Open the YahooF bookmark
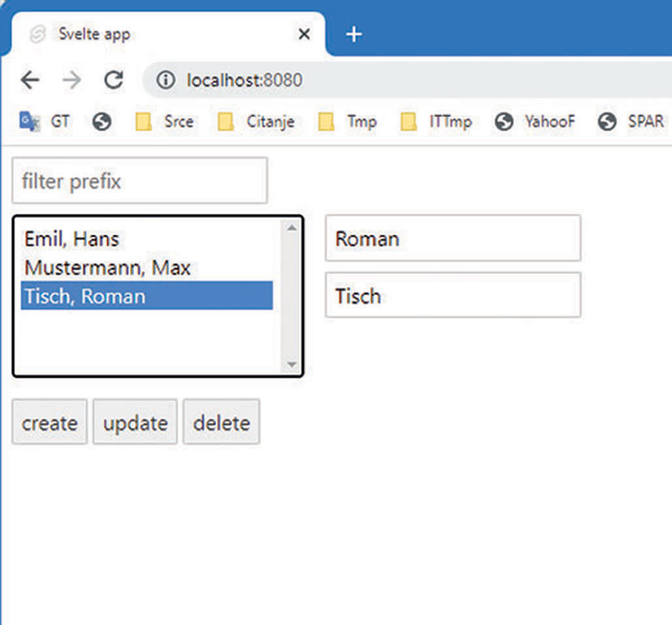Image resolution: width=672 pixels, height=625 pixels. 536,121
